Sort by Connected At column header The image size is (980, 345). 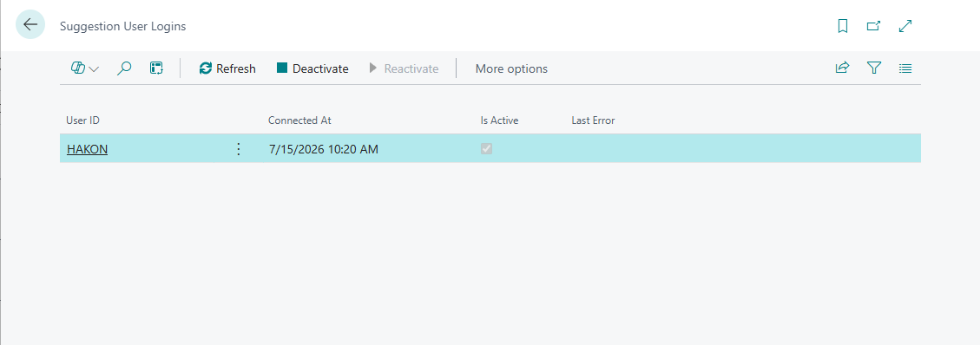tap(299, 120)
